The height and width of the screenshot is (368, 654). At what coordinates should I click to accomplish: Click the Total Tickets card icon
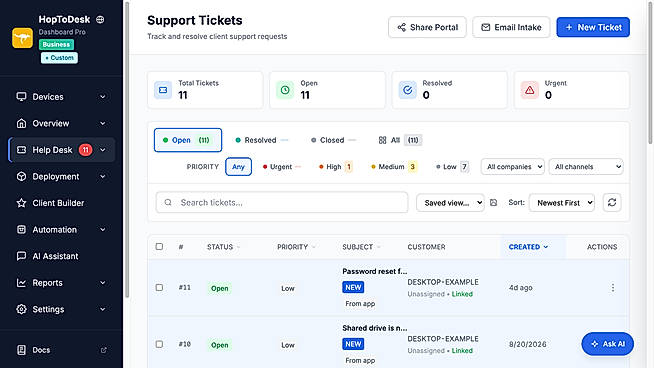[163, 90]
